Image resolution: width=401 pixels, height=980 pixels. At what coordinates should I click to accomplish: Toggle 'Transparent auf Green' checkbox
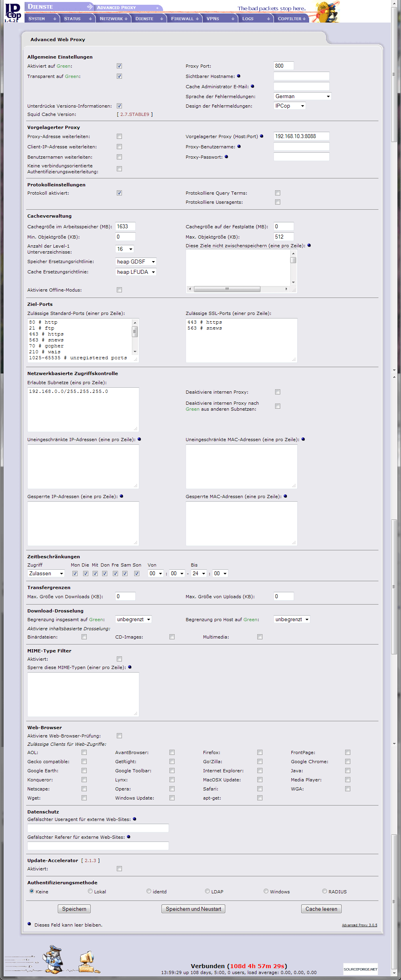pos(119,76)
